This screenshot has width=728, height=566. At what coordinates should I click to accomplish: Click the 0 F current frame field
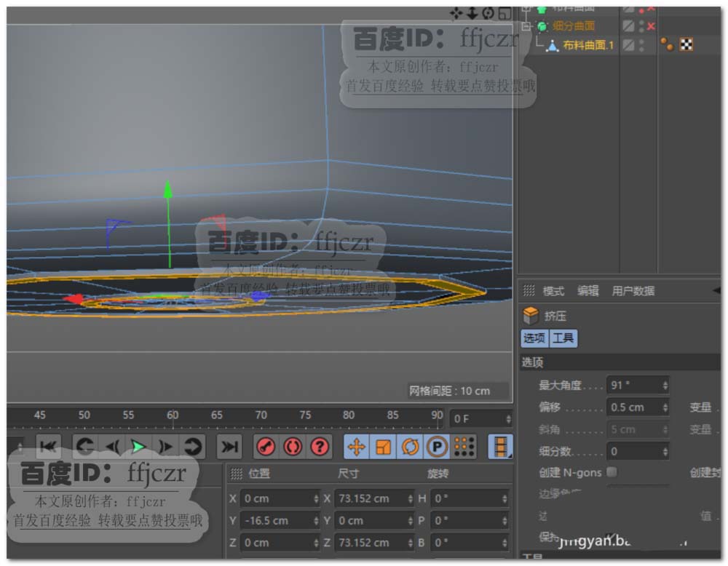[x=480, y=419]
